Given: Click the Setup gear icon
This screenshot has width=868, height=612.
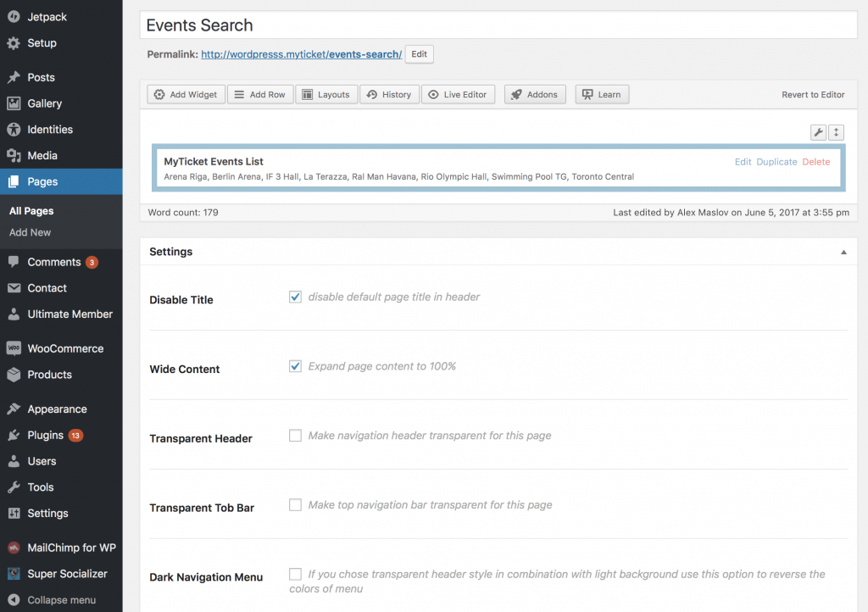Looking at the screenshot, I should [14, 42].
